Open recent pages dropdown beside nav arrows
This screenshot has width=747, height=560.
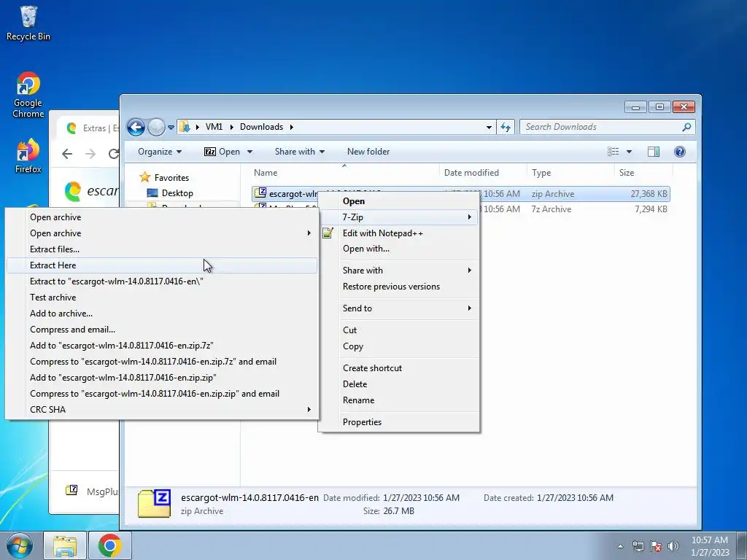(x=171, y=127)
